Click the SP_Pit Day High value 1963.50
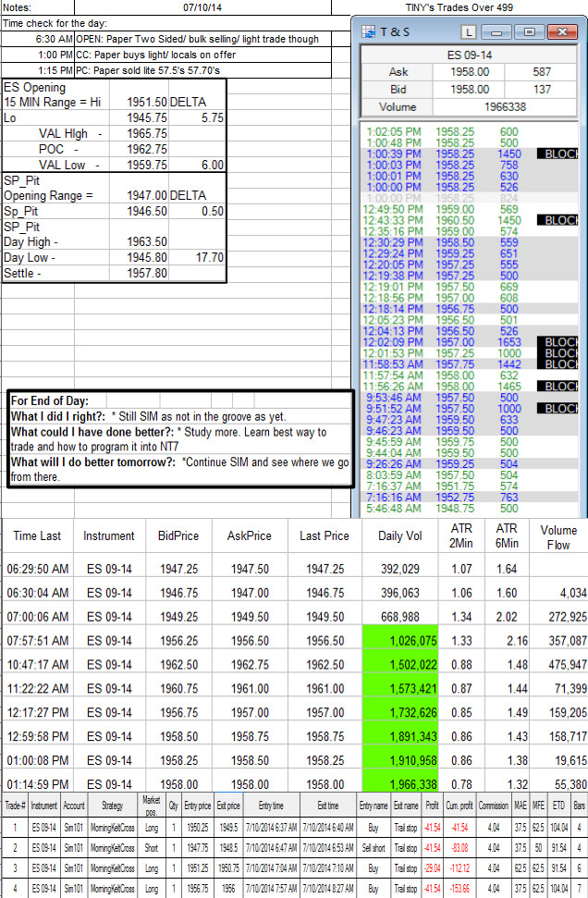588x898 pixels. 147,241
